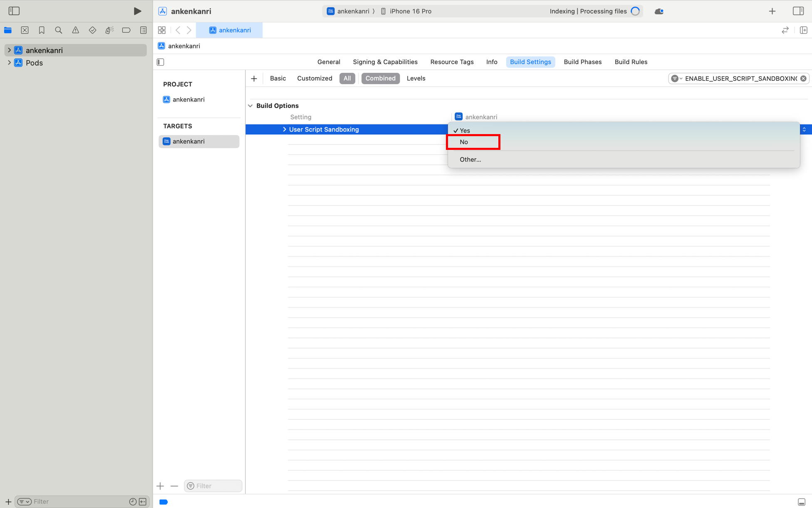Add new file in navigator
The height and width of the screenshot is (508, 812).
pyautogui.click(x=8, y=502)
